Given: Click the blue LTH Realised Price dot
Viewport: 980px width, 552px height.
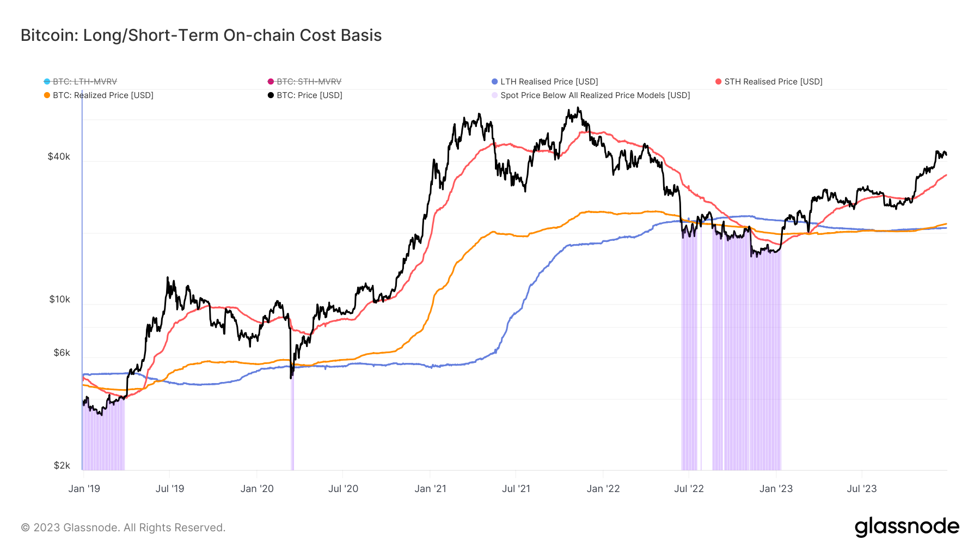Looking at the screenshot, I should (494, 82).
